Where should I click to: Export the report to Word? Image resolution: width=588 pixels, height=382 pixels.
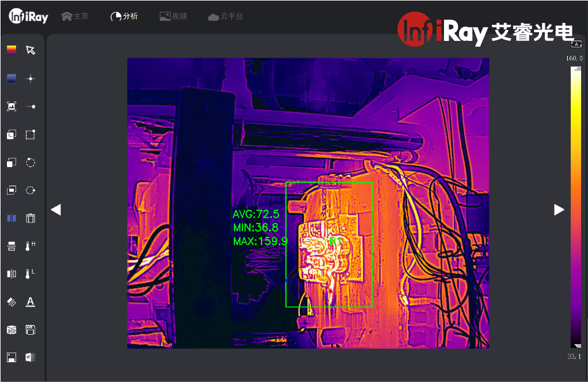tap(31, 357)
